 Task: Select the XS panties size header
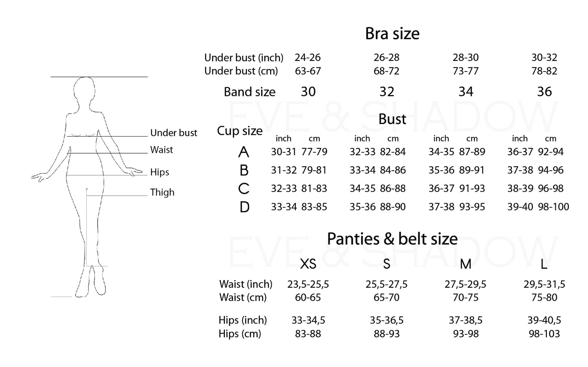(x=308, y=264)
